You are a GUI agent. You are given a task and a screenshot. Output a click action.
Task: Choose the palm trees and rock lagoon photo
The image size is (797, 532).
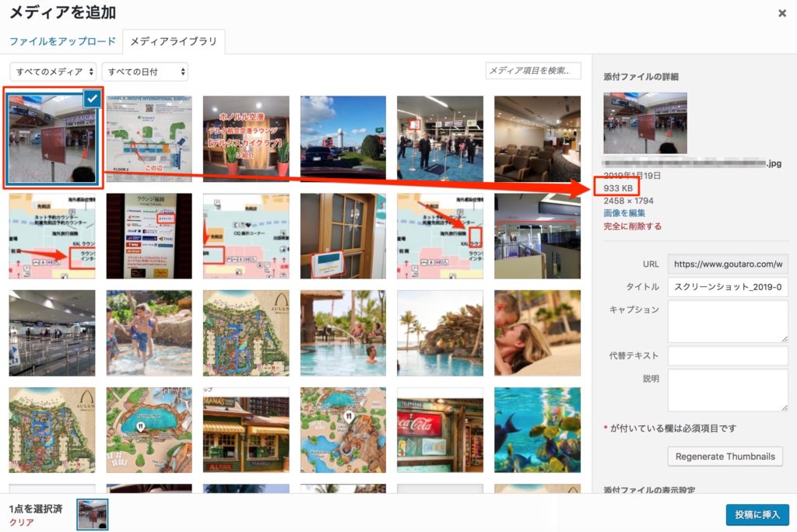pyautogui.click(x=441, y=333)
